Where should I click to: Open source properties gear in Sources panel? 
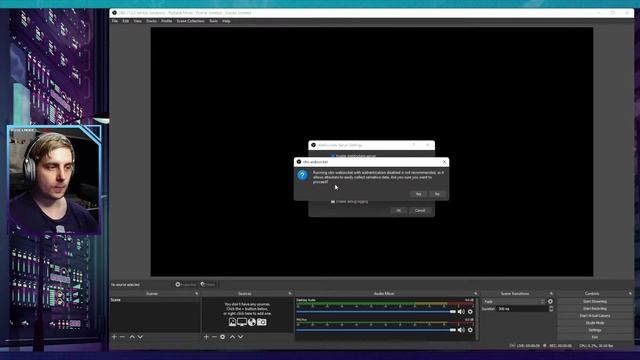point(222,337)
